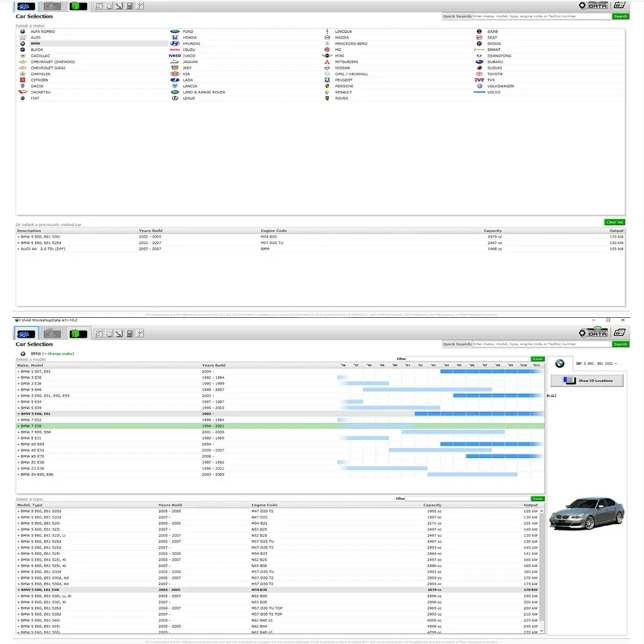Click the WorkshopData logo icon in the make list window
The height and width of the screenshot is (644, 644).
coord(594,5)
